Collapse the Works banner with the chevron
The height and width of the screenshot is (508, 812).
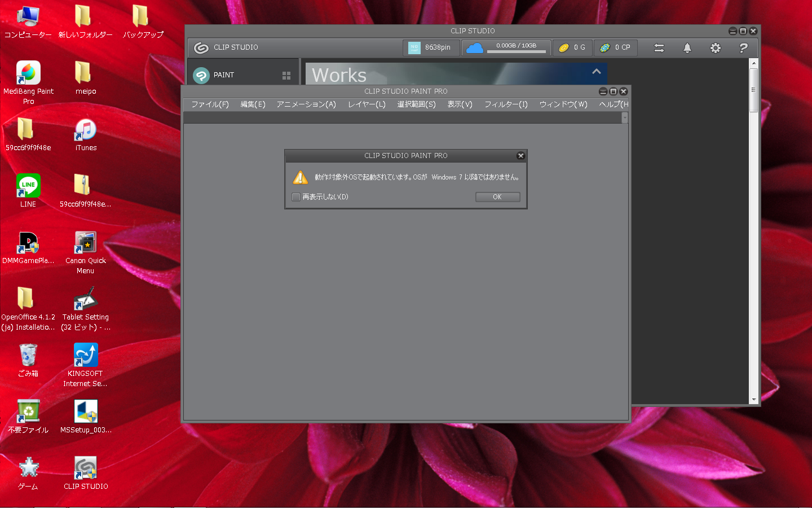click(x=597, y=72)
